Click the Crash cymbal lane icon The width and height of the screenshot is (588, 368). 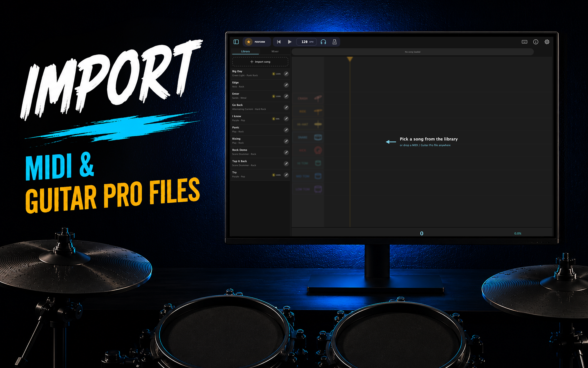tap(318, 98)
